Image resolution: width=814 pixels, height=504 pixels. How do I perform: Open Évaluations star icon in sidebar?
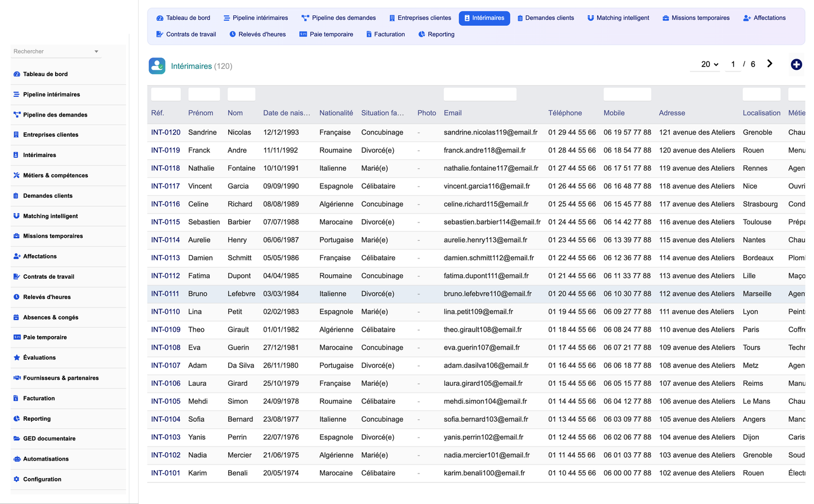coord(17,358)
